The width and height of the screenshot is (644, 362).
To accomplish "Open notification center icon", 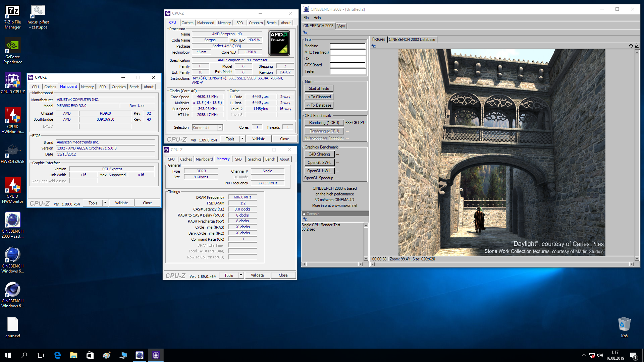I will click(x=634, y=355).
